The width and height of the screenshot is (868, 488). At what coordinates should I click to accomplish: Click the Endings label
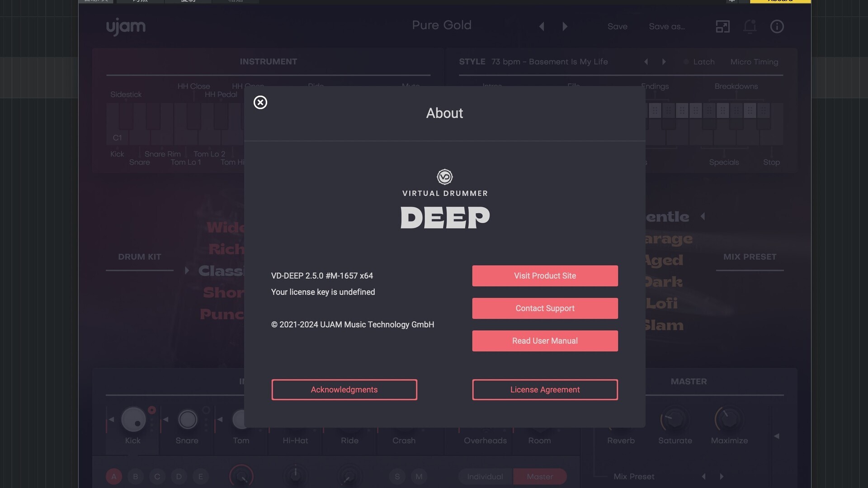point(655,86)
